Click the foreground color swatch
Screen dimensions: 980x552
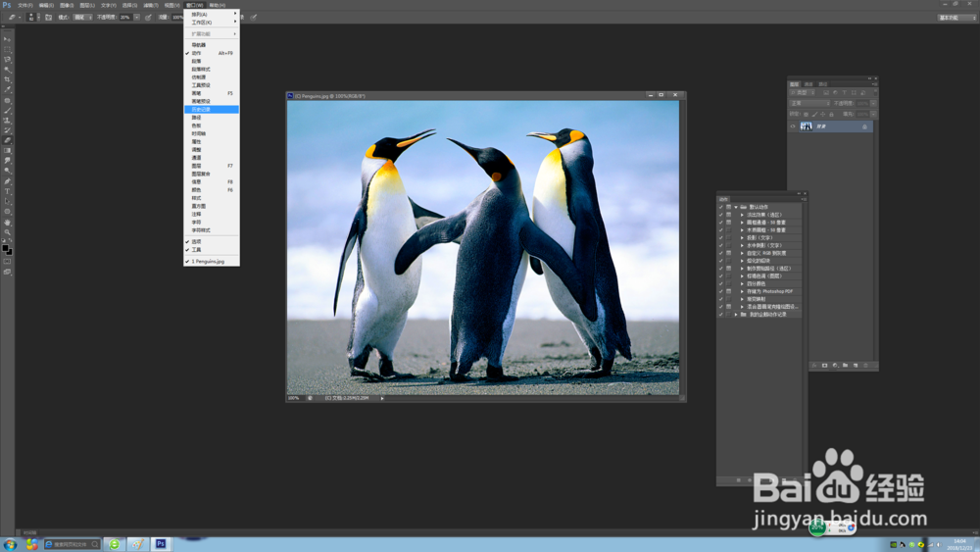click(x=6, y=248)
